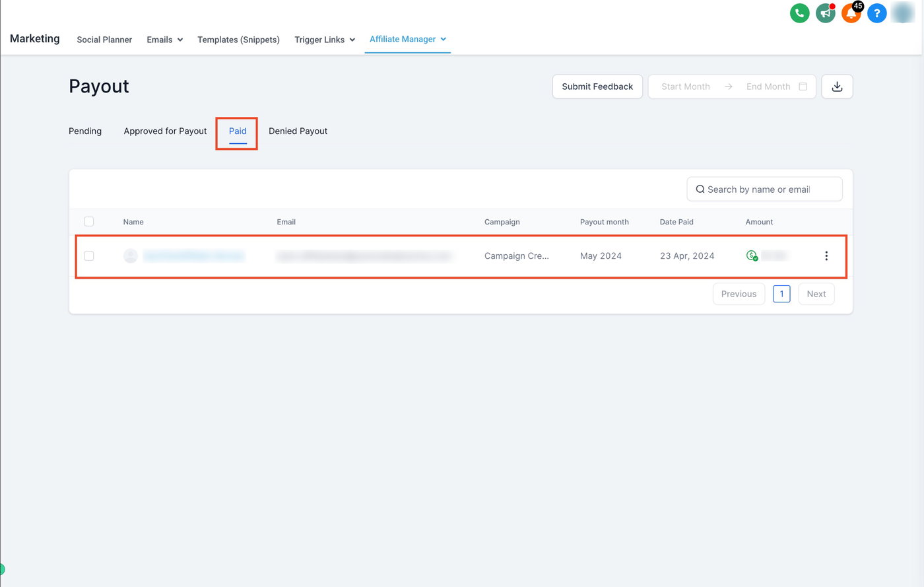The image size is (924, 587).
Task: Toggle the select-all checkbox in table header
Action: 89,222
